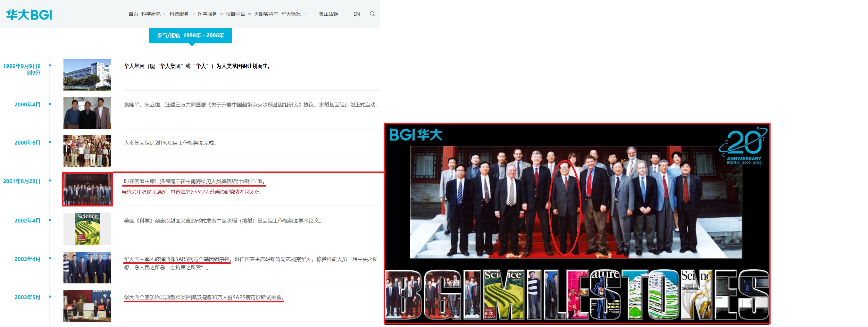Open the 华大概况 menu
The height and width of the screenshot is (327, 868).
[x=291, y=14]
